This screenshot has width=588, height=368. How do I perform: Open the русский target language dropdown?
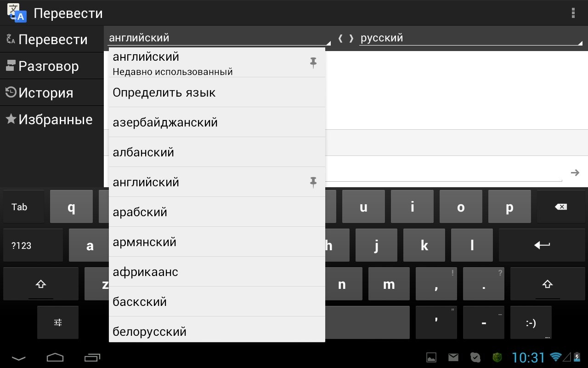point(470,38)
